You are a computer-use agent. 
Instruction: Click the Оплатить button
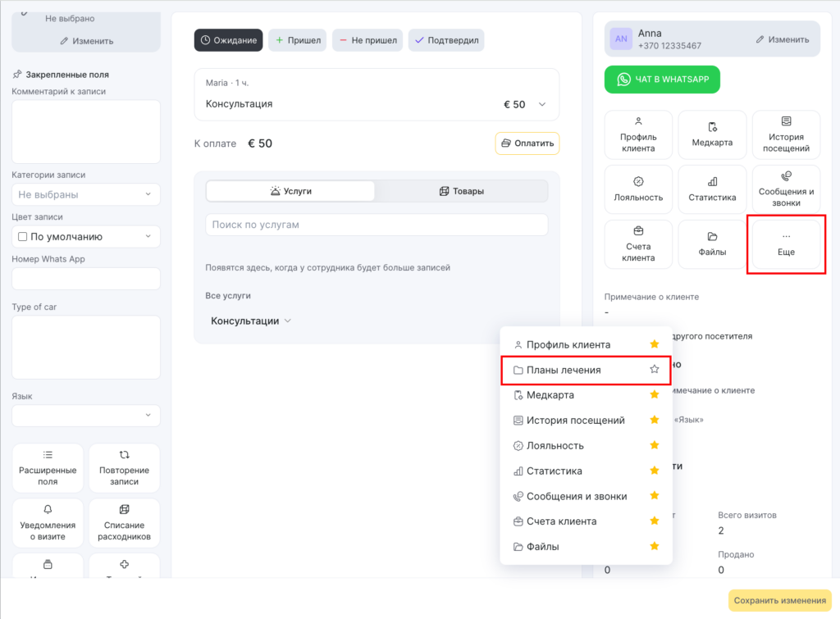(x=527, y=143)
